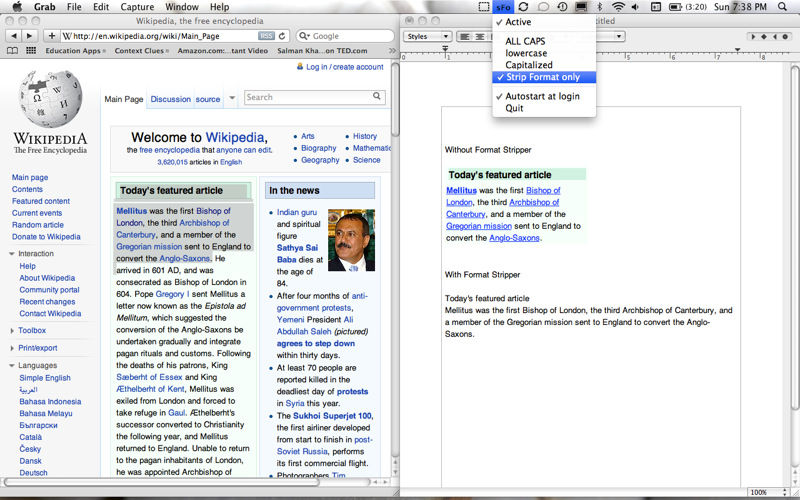
Task: Reload the Wikipedia page
Action: click(x=282, y=36)
